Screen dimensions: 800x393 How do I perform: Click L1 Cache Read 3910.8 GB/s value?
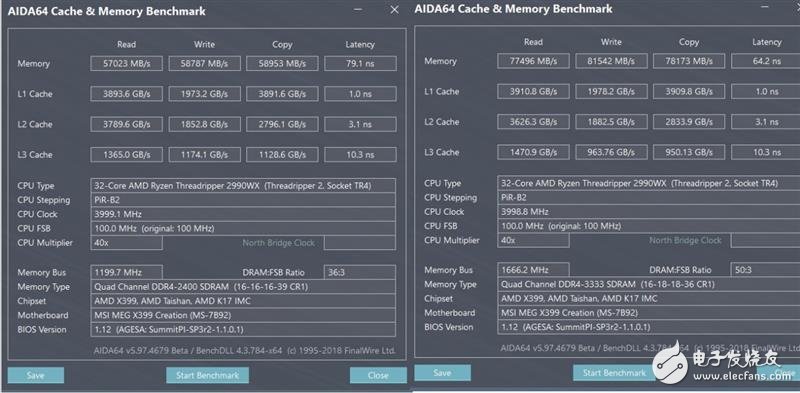click(533, 91)
